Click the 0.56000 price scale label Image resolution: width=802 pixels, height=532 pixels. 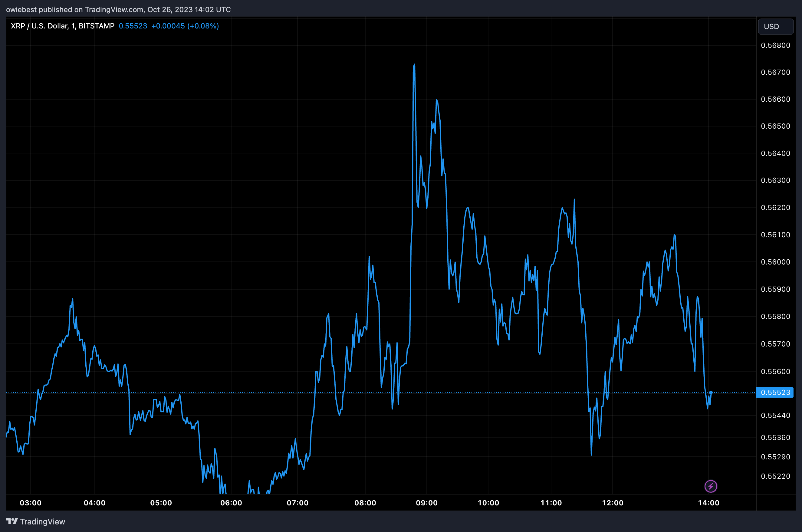pyautogui.click(x=775, y=262)
